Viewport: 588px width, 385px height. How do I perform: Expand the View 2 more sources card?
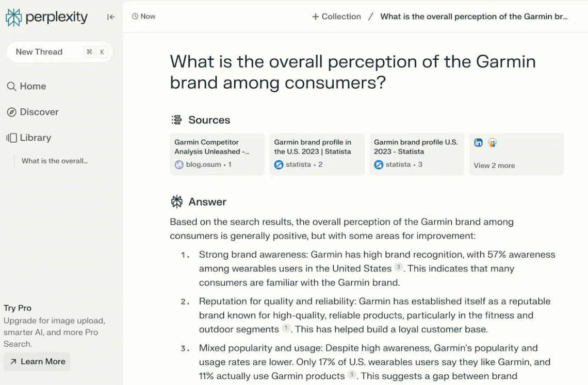tap(516, 153)
